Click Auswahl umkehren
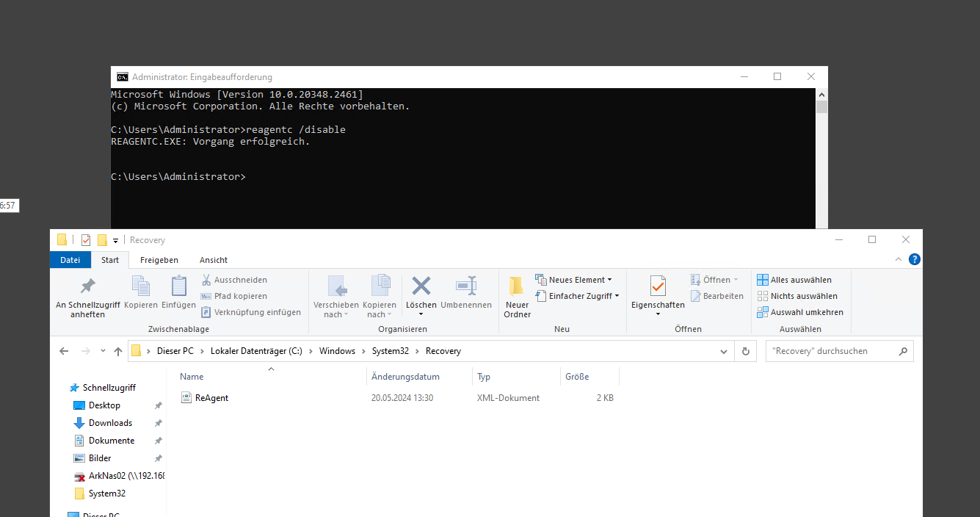 click(800, 312)
